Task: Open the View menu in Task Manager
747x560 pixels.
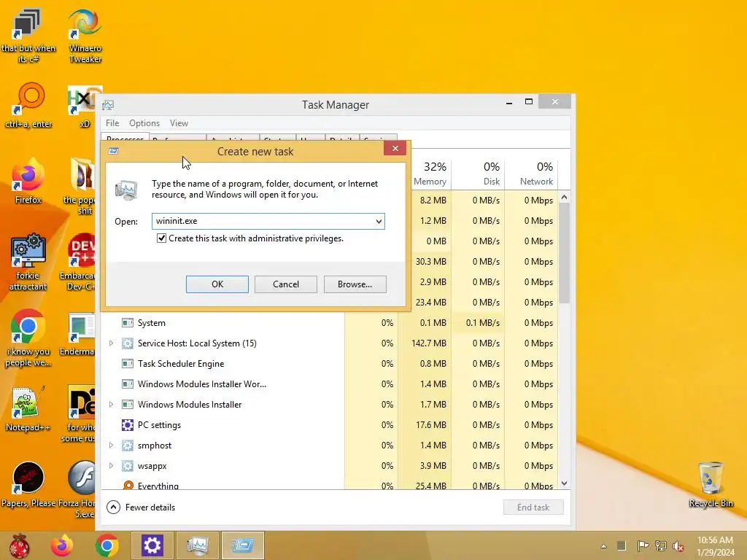Action: [179, 122]
